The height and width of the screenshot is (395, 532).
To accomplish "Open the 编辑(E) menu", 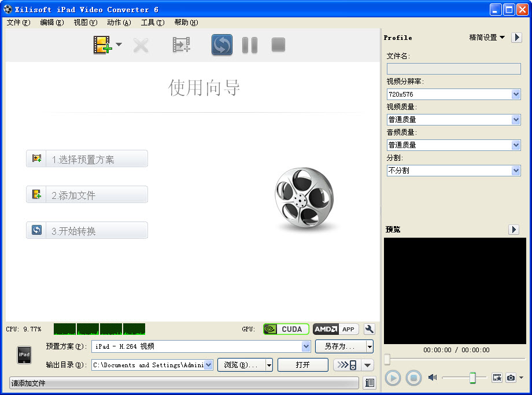I will click(51, 23).
